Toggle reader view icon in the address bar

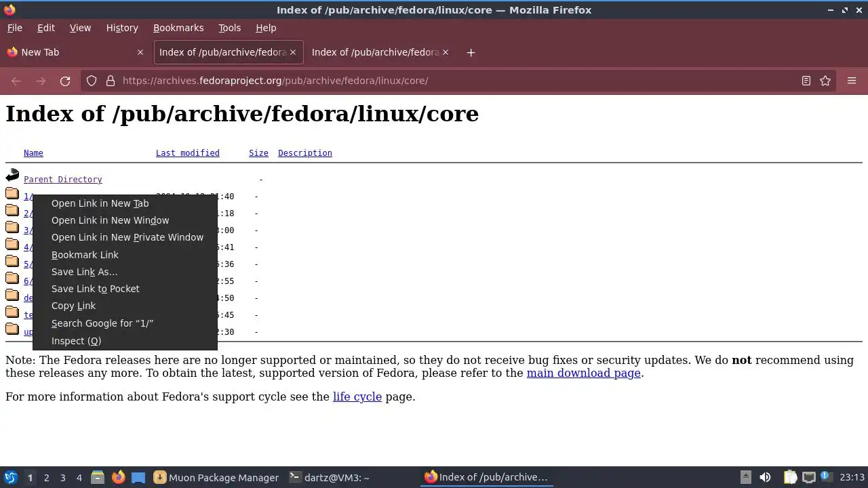point(806,81)
